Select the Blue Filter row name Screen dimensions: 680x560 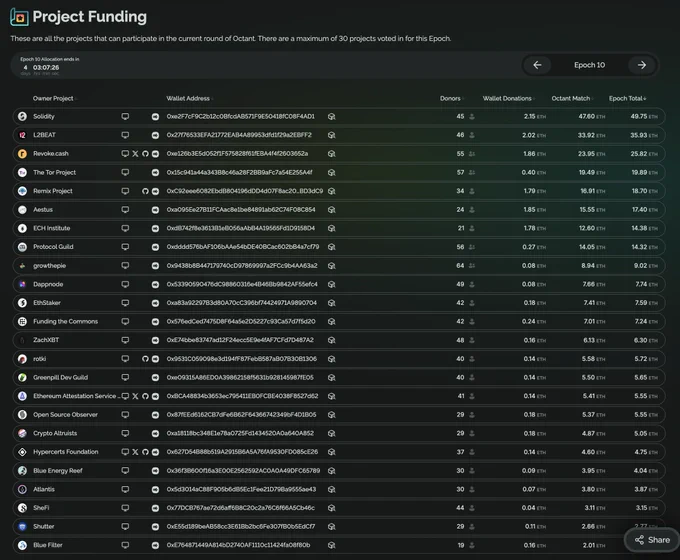tap(48, 545)
